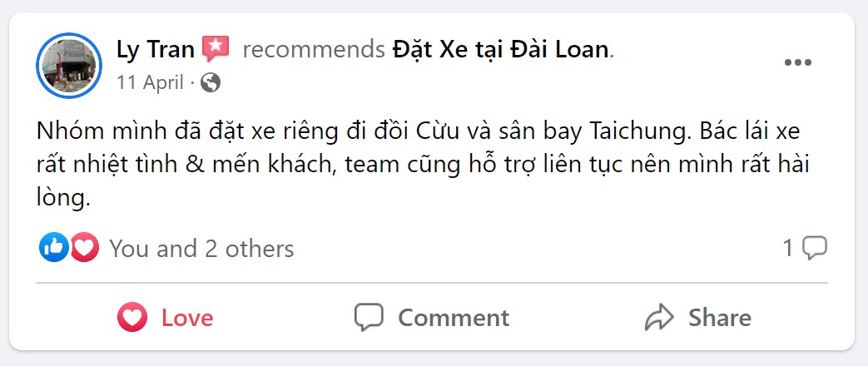Screen dimensions: 868x366
Task: Open the three-dot post options menu
Action: click(798, 62)
